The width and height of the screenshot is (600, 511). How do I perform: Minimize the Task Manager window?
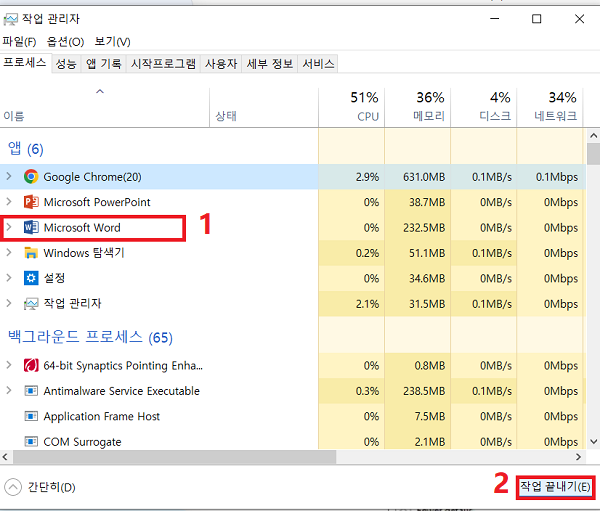(495, 19)
